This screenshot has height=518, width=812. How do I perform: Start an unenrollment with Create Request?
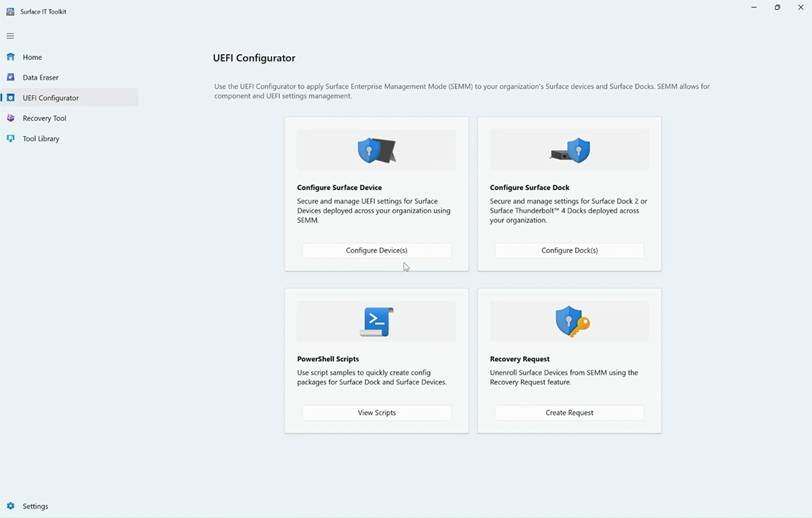pyautogui.click(x=569, y=413)
